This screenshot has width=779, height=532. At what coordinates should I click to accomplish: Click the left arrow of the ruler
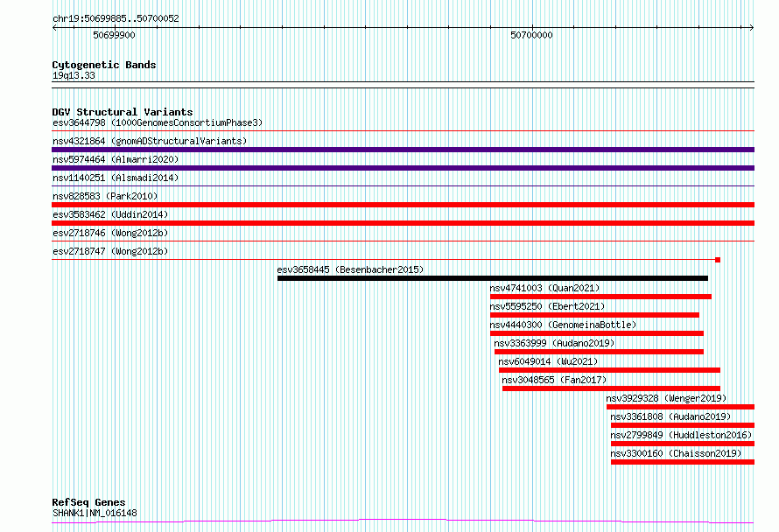tap(54, 28)
